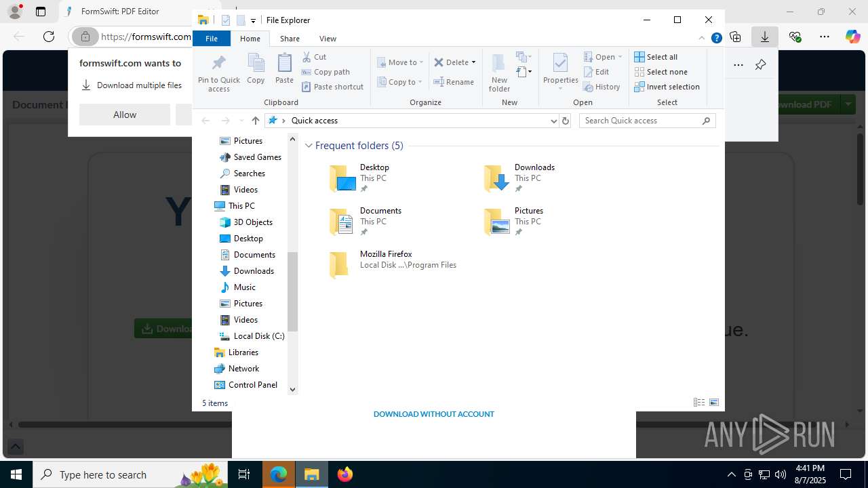Select 3D Objects in navigation pane

[245, 222]
